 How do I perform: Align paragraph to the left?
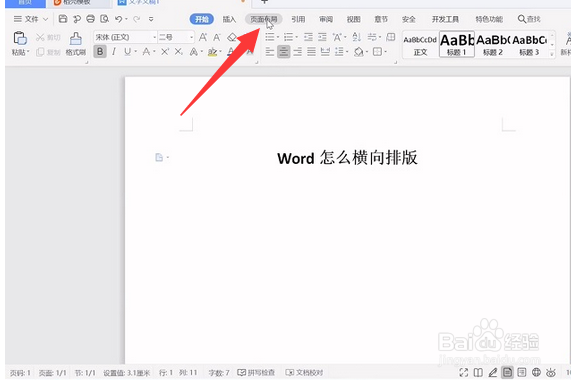[270, 52]
